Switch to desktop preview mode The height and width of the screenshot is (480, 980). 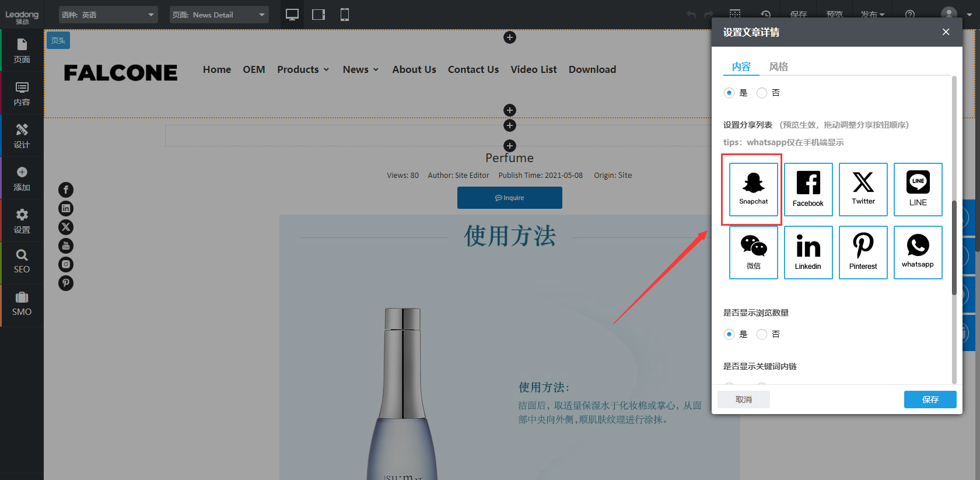point(292,15)
